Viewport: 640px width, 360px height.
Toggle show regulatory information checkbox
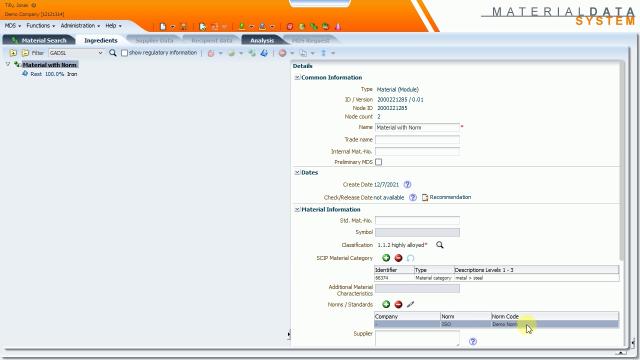(x=124, y=53)
